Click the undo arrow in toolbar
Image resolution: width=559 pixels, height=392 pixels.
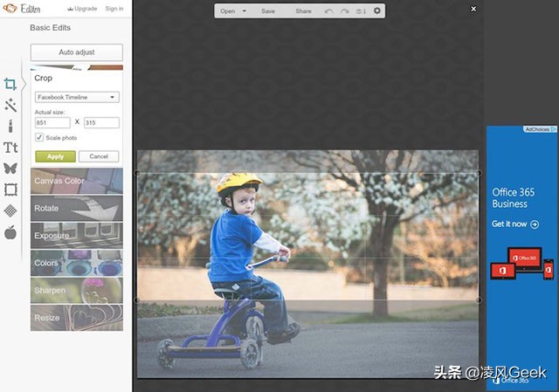coord(328,11)
